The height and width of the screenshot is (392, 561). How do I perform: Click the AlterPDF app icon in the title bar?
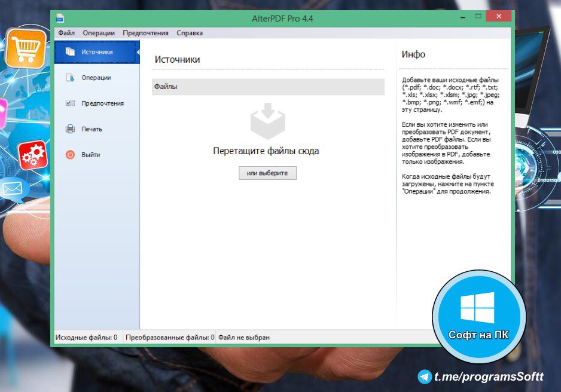60,18
